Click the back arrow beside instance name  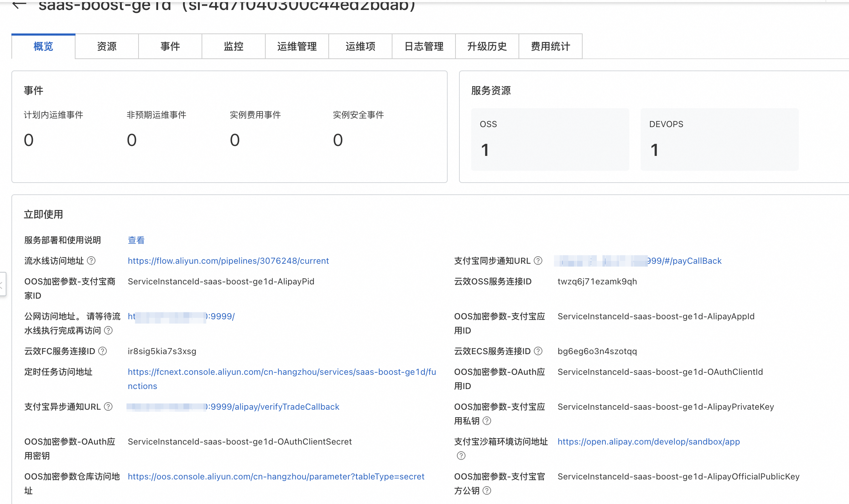(19, 4)
